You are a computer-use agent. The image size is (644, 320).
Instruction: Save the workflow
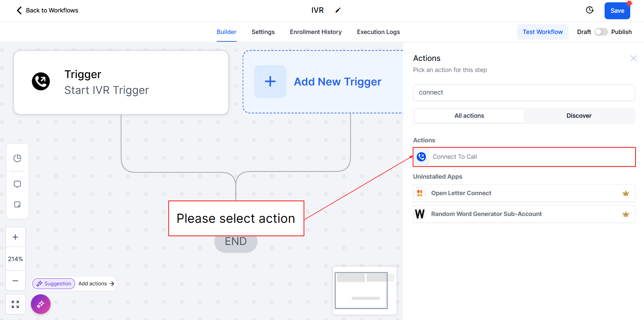617,11
